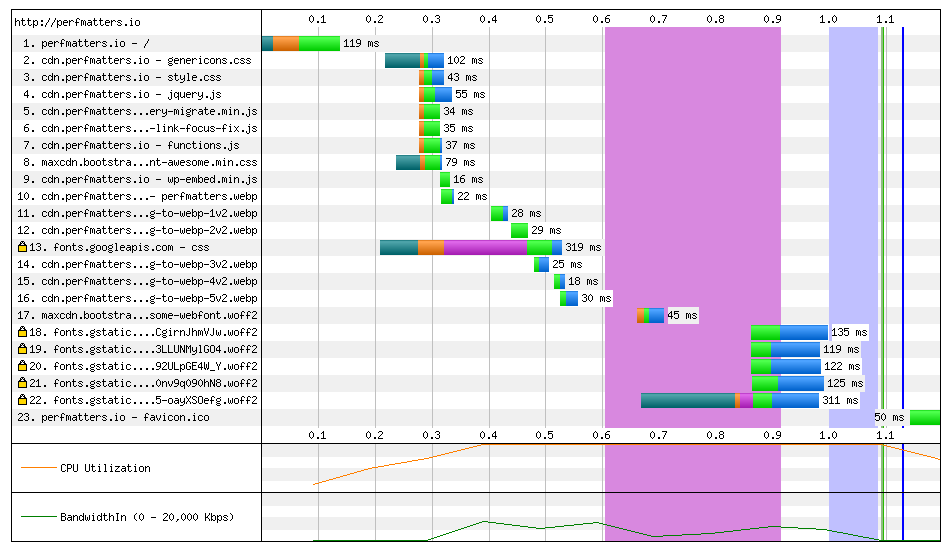Select request 14 g-to-webp-3v2.webp
Screen dimensions: 949x551
pyautogui.click(x=137, y=264)
